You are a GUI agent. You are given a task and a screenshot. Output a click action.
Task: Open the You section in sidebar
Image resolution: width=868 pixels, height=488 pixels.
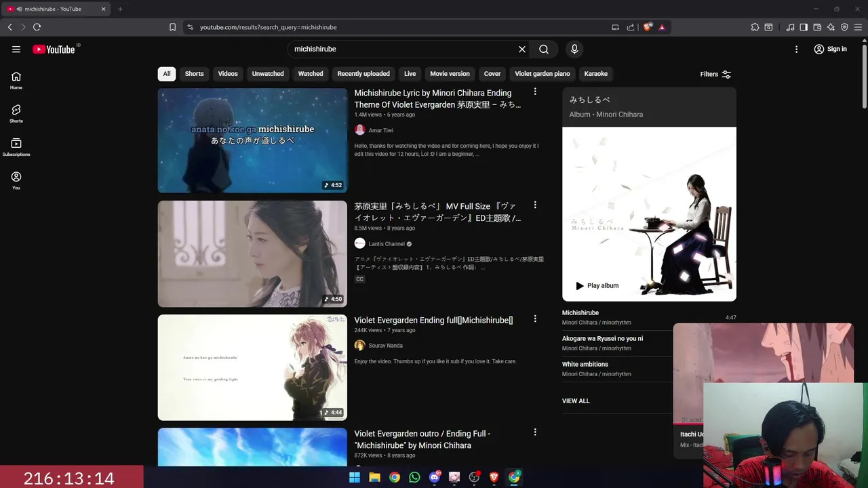click(x=16, y=180)
